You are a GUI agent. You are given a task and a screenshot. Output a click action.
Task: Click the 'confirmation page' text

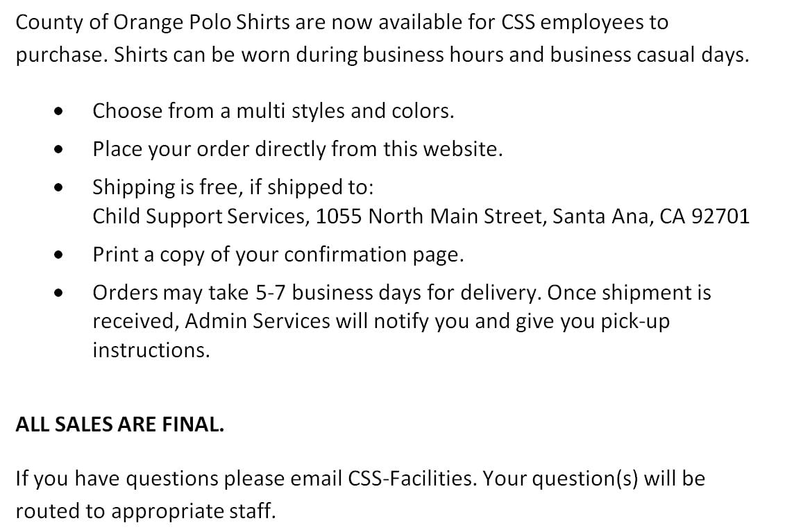pos(374,255)
